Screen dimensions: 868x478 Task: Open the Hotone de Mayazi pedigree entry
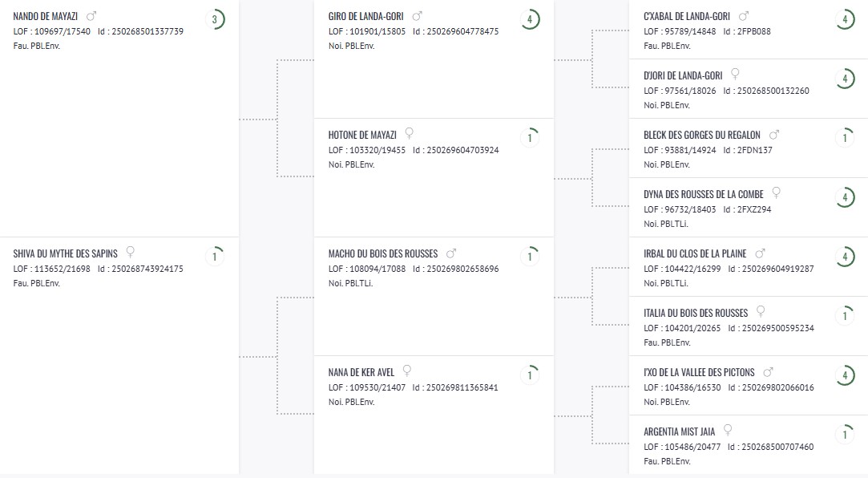coord(362,135)
